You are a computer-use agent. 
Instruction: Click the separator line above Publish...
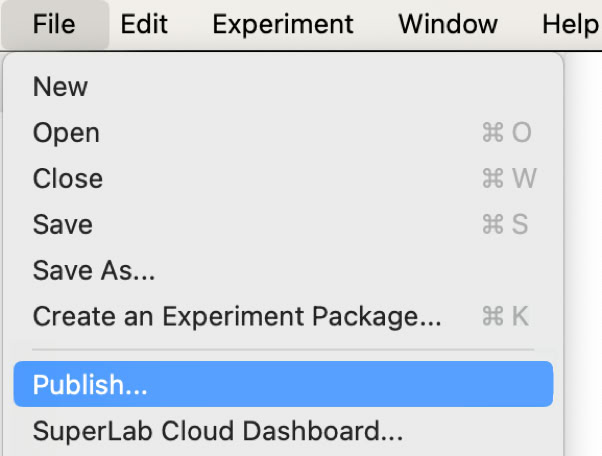[283, 351]
